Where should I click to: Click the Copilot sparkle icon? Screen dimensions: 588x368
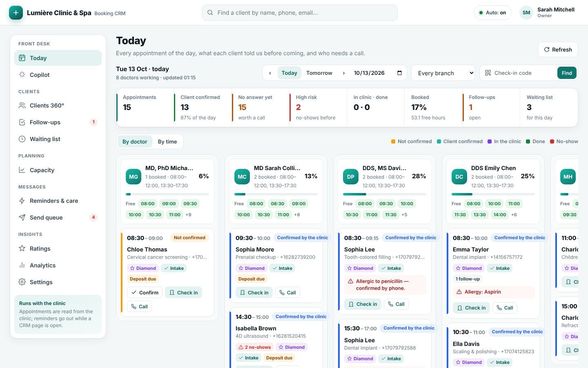(x=22, y=75)
